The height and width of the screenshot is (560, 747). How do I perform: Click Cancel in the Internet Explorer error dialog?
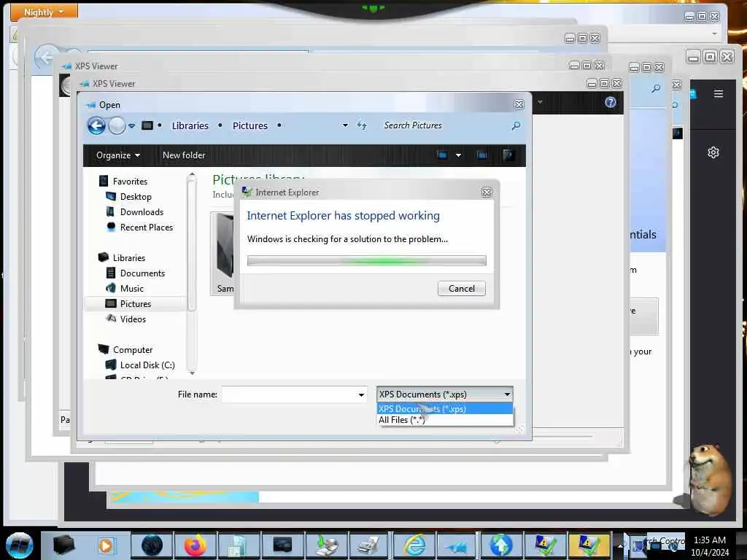[x=462, y=289]
